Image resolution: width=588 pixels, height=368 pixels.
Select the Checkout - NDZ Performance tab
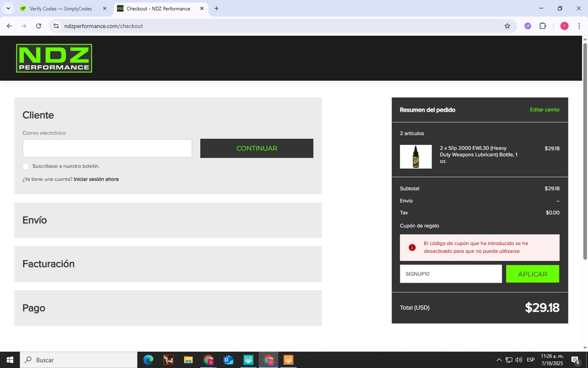click(158, 8)
